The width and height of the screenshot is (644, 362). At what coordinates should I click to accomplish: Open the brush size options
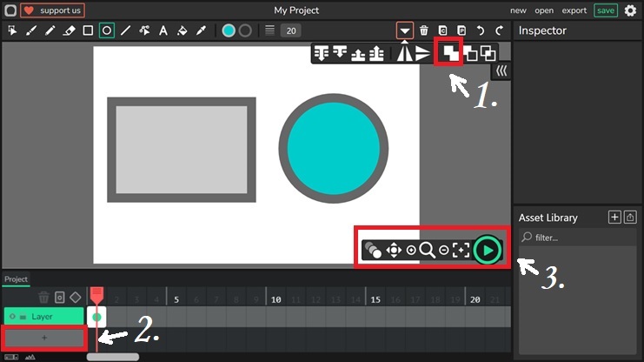pyautogui.click(x=270, y=30)
